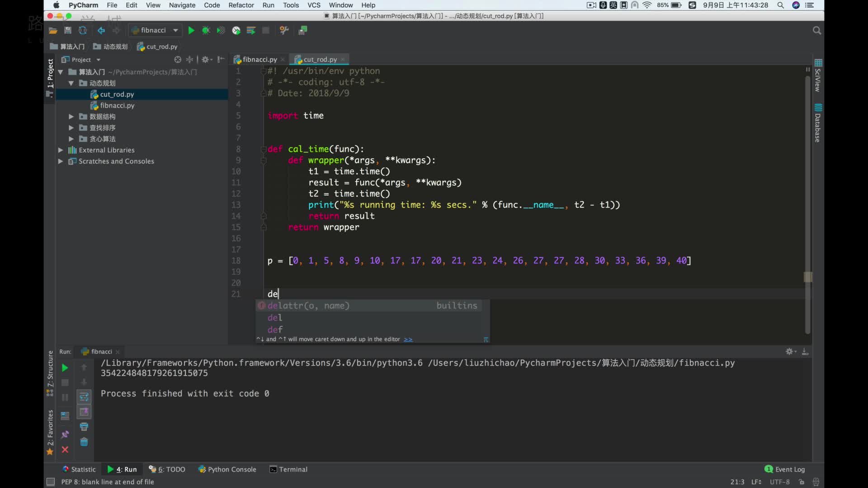Save all files via floppy icon
Image resolution: width=868 pixels, height=488 pixels.
click(68, 30)
